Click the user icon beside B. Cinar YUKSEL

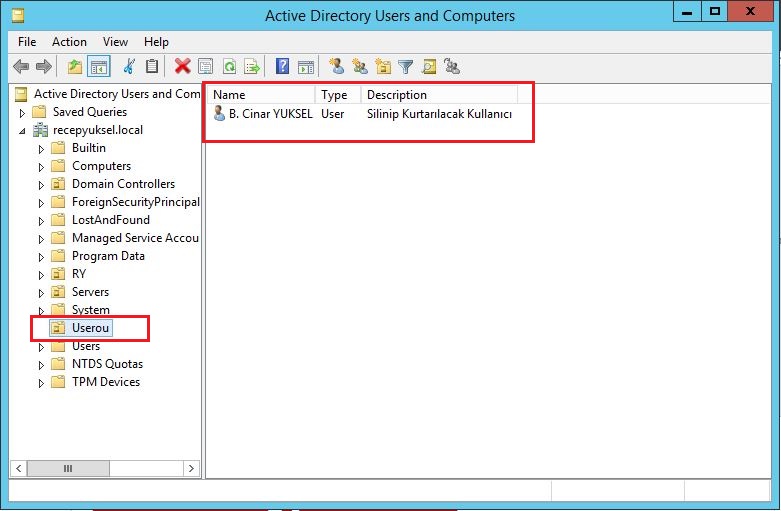[219, 113]
